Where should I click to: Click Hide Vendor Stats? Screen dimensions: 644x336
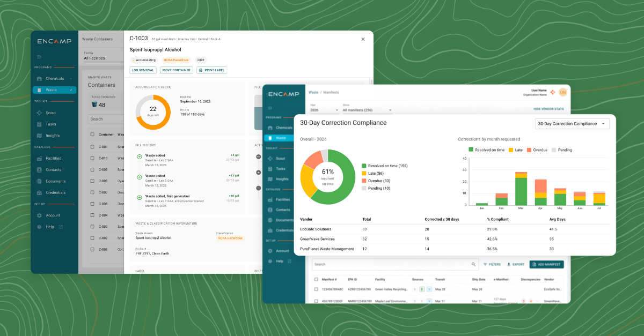click(x=548, y=109)
